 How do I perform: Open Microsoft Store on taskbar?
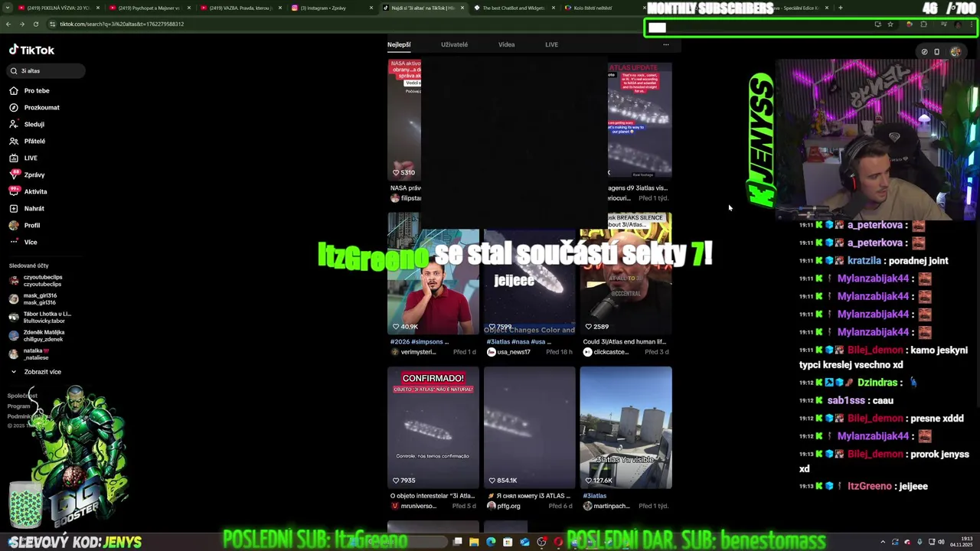508,542
